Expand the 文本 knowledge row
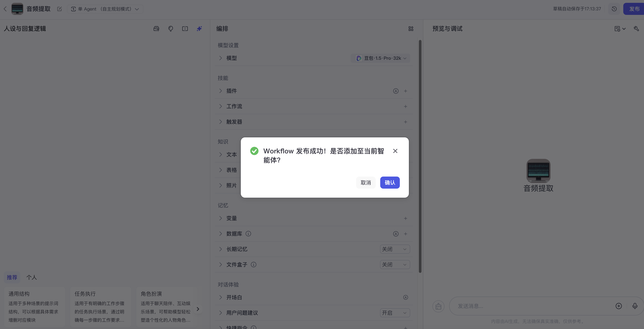This screenshot has height=329, width=644. point(220,155)
